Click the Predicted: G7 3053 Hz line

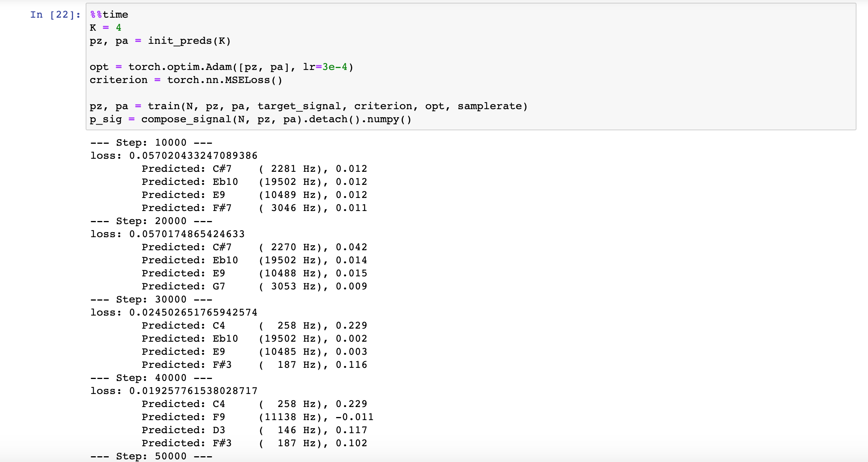(254, 286)
